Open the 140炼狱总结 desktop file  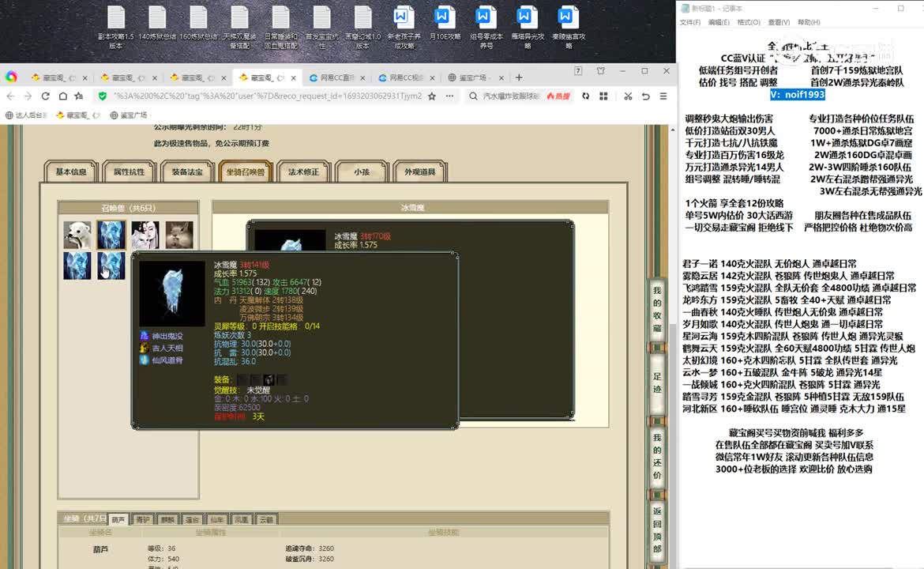coord(157,24)
